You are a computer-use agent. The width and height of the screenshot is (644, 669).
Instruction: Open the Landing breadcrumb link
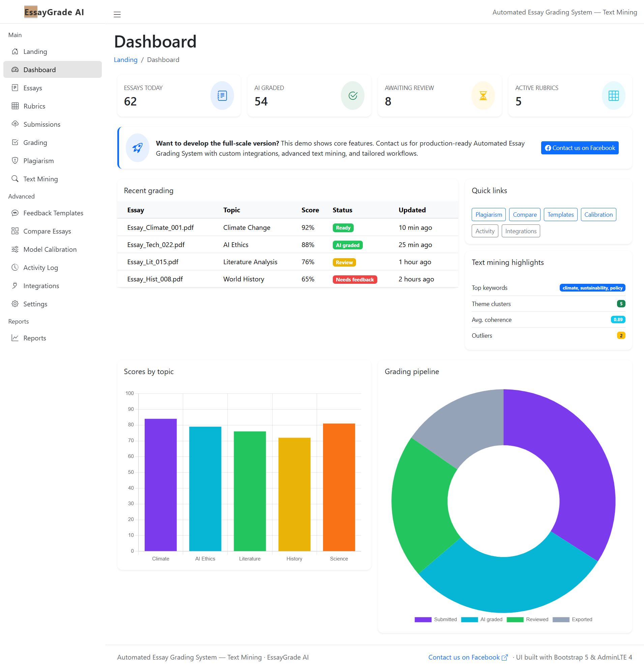pos(125,60)
